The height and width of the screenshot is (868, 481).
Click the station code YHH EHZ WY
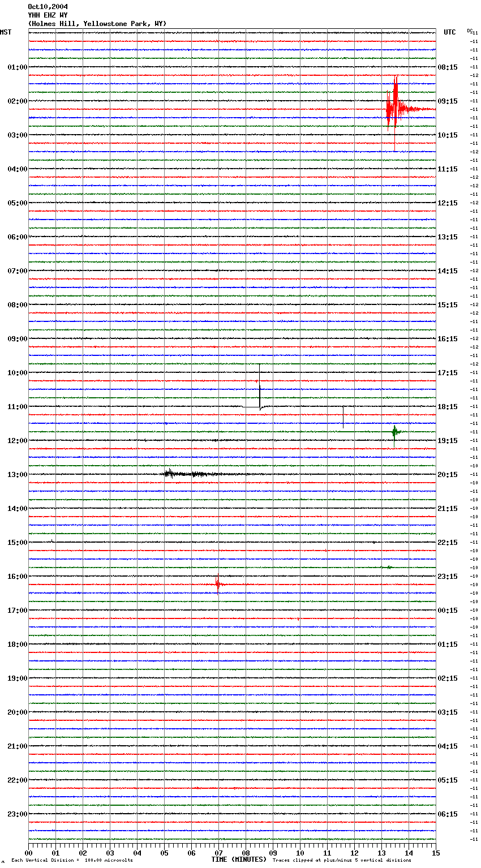tap(48, 15)
